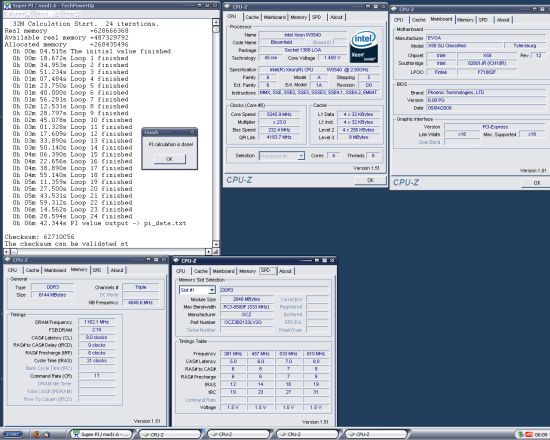Click OK in the CPU-Z Processor window
The width and height of the screenshot is (550, 440).
tap(370, 180)
